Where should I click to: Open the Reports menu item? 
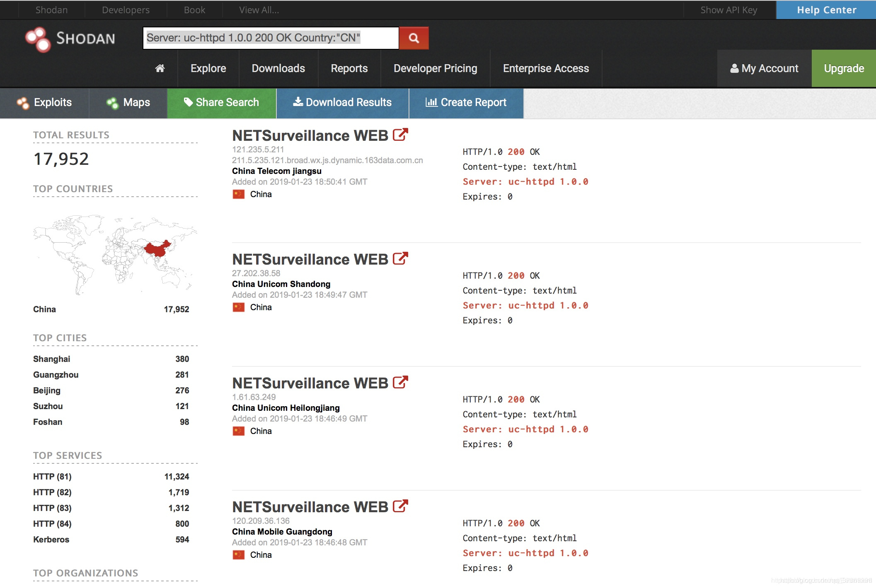(349, 68)
